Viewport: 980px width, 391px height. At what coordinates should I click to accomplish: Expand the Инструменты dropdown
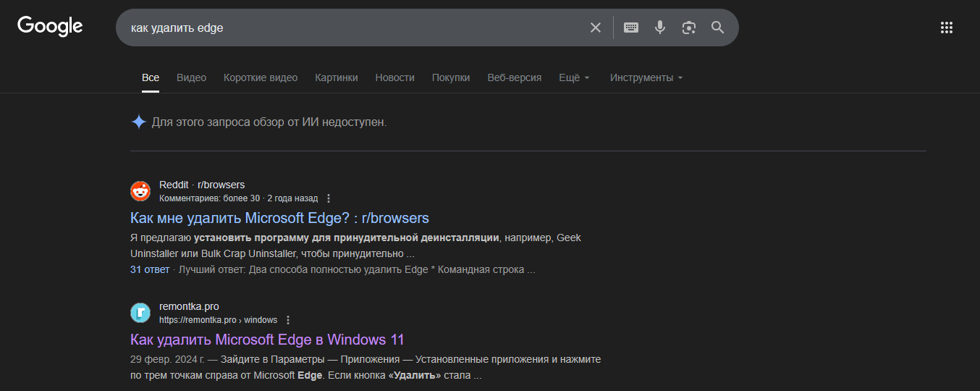(646, 77)
